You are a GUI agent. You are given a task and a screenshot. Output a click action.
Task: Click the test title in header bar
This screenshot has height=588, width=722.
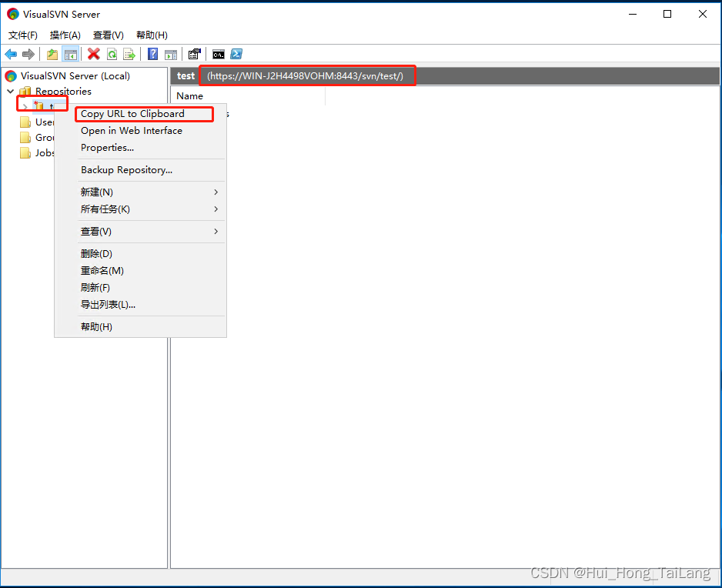point(186,76)
